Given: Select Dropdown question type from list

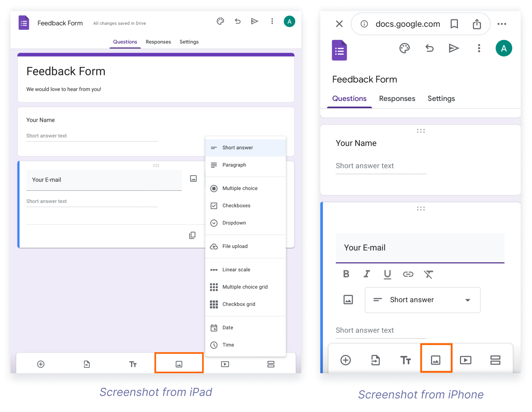Looking at the screenshot, I should click(234, 223).
